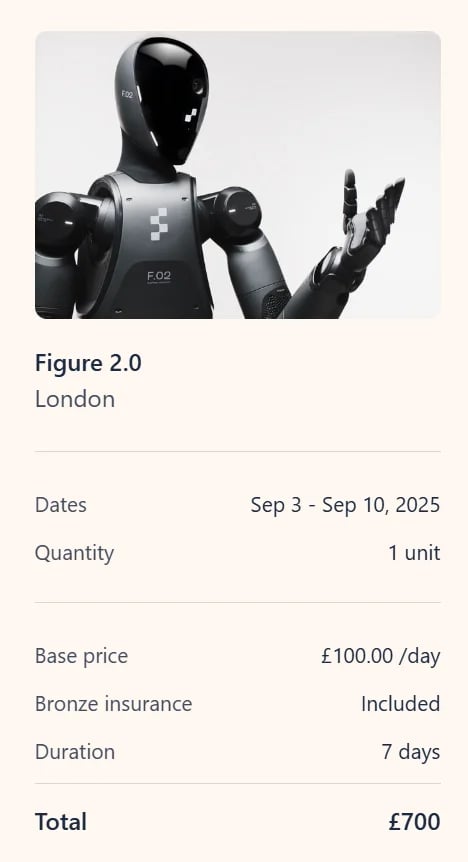Screen dimensions: 468x862
Task: Click the F.02 label on robot chest
Action: (159, 276)
